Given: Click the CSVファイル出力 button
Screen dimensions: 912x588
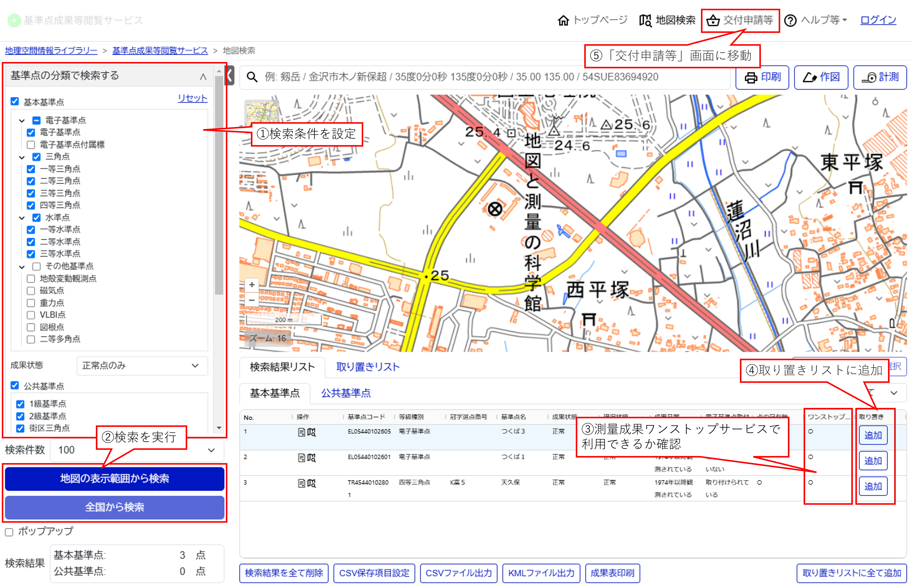Looking at the screenshot, I should click(458, 573).
